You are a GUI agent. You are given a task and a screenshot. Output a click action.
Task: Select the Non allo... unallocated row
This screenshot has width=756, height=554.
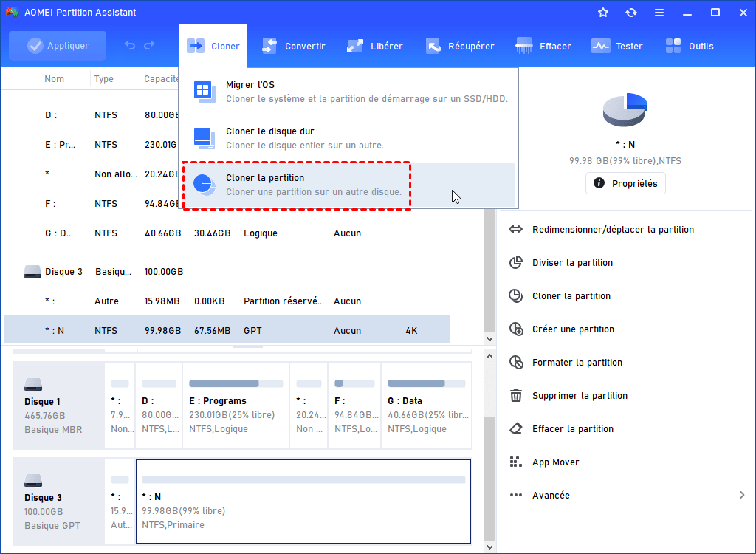tap(92, 174)
